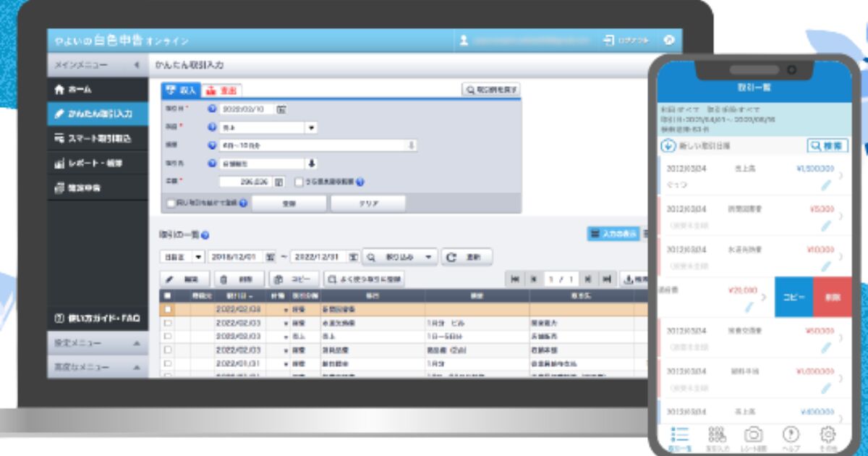This screenshot has width=868, height=456.
Task: Expand the filter dropdown with the magnifier
Action: tap(400, 257)
